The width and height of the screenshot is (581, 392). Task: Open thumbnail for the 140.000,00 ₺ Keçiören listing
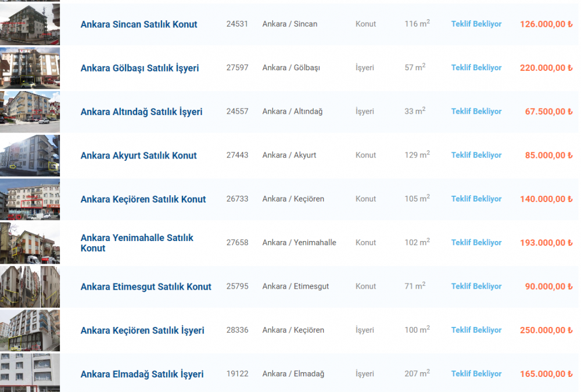point(30,199)
